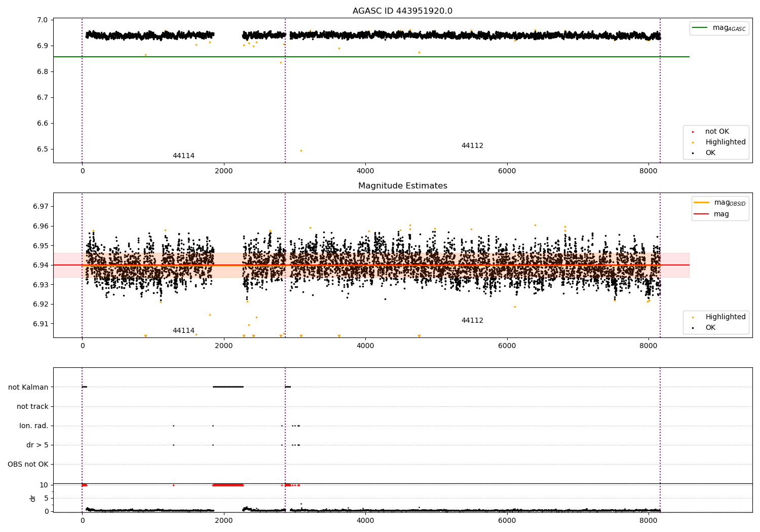Click the 6.94 y-axis tick label
The height and width of the screenshot is (532, 760).
pos(41,265)
